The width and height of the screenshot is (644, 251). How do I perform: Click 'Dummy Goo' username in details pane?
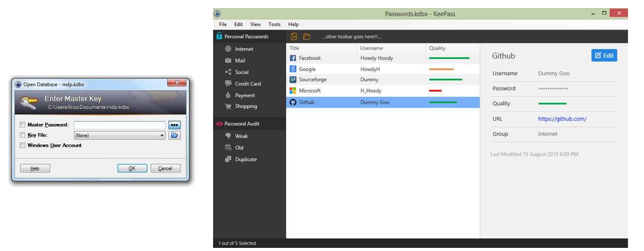pos(553,73)
